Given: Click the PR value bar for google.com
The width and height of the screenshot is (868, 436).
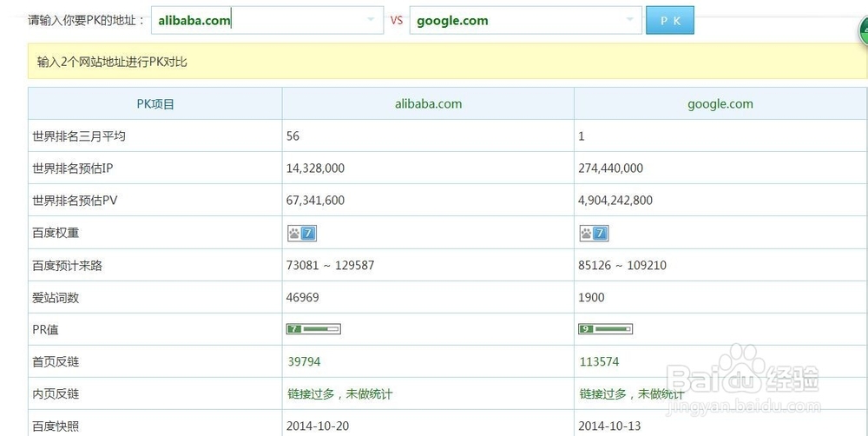Looking at the screenshot, I should (x=605, y=329).
